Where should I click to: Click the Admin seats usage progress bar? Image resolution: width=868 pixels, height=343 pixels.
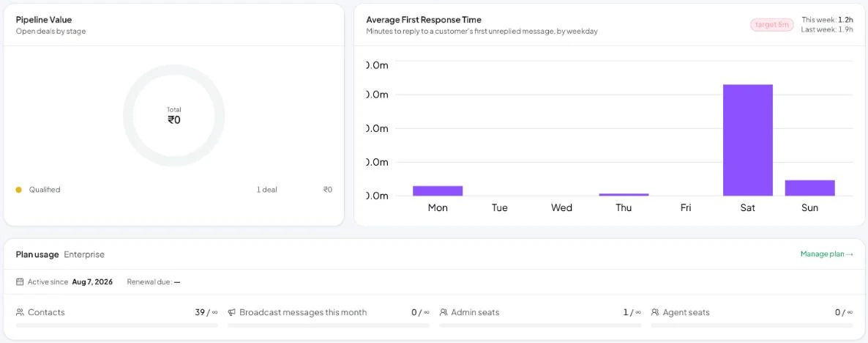point(540,325)
